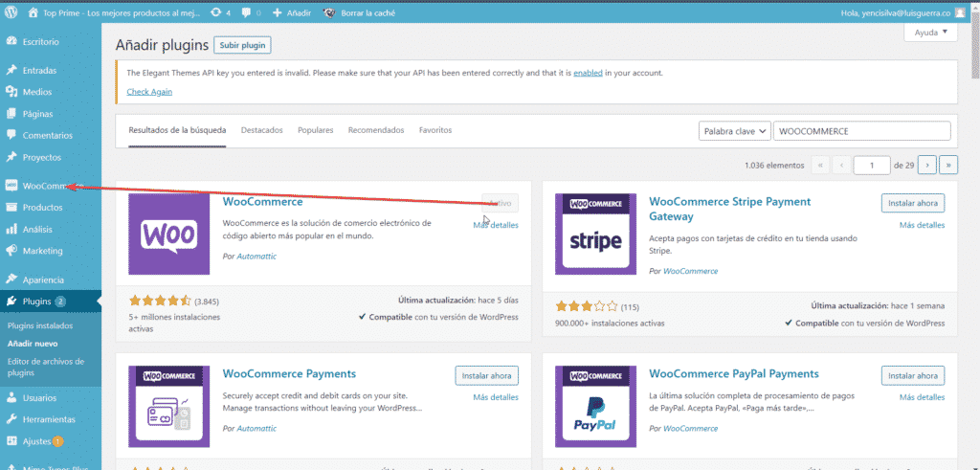Open Más detalles for PayPal Payments
Image resolution: width=980 pixels, height=470 pixels.
(x=922, y=397)
